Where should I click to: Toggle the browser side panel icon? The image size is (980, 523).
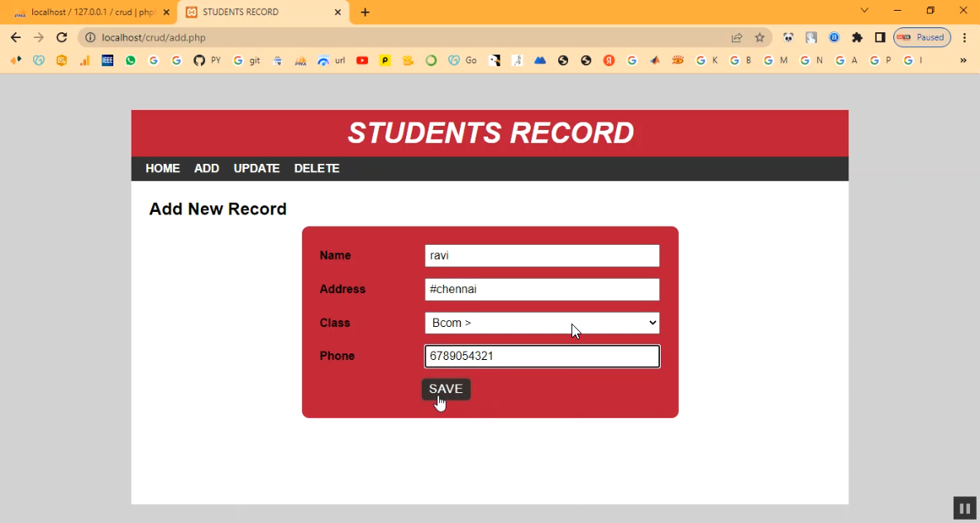tap(880, 37)
